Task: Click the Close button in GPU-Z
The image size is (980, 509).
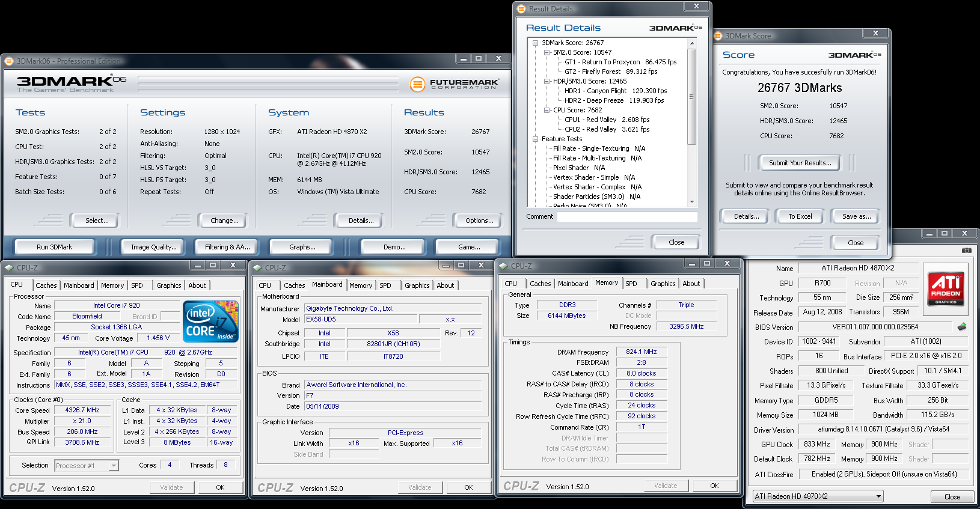Action: [952, 496]
